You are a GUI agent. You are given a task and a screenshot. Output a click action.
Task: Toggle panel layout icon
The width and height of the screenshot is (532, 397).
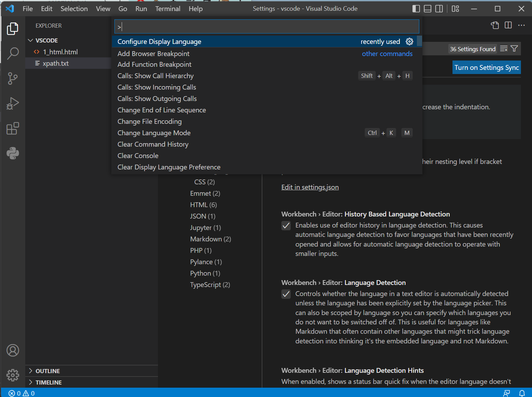pos(428,9)
